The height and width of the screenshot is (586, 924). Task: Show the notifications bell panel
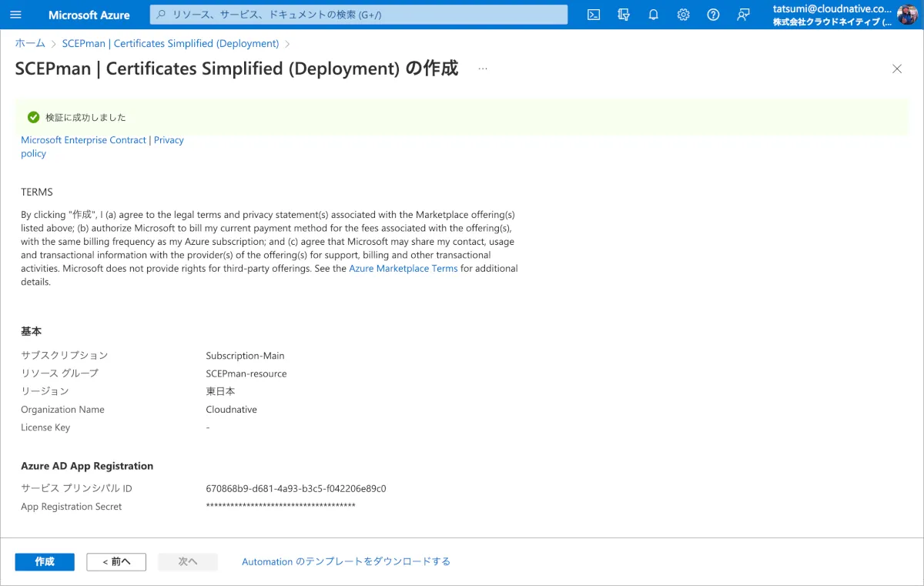[654, 15]
